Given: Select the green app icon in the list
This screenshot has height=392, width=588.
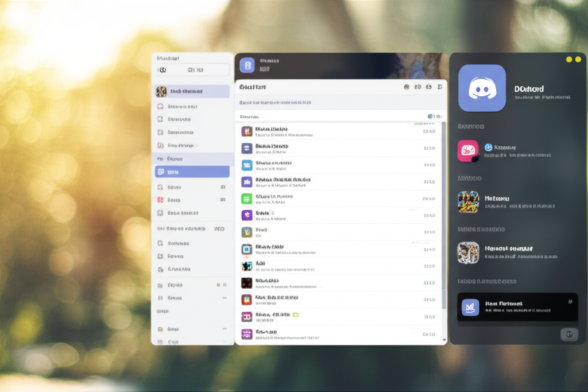Looking at the screenshot, I should [x=247, y=199].
